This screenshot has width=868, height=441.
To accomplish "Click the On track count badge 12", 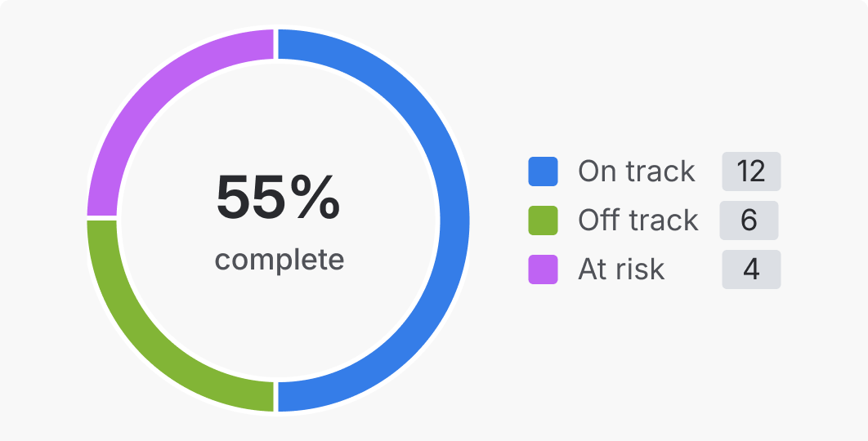I will click(751, 171).
